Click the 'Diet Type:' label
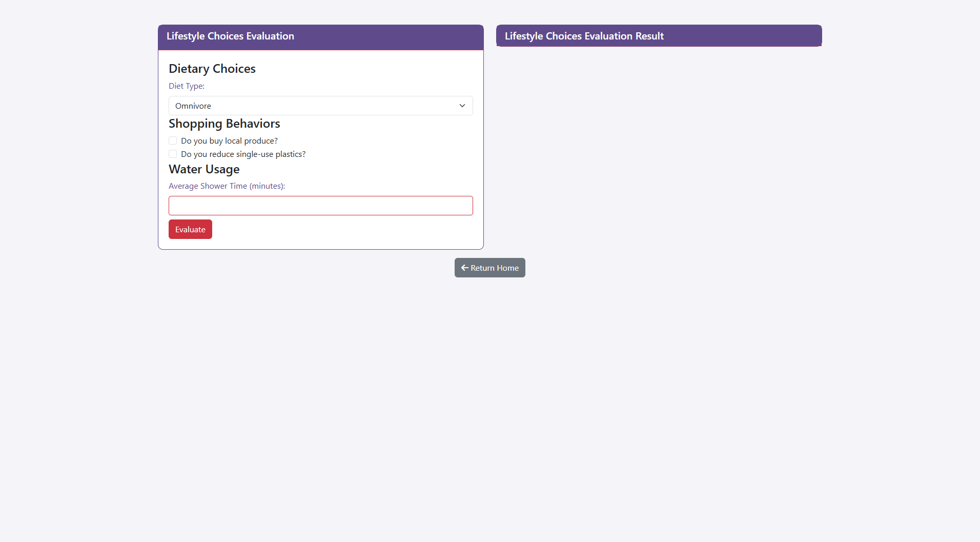The image size is (980, 542). (x=187, y=86)
